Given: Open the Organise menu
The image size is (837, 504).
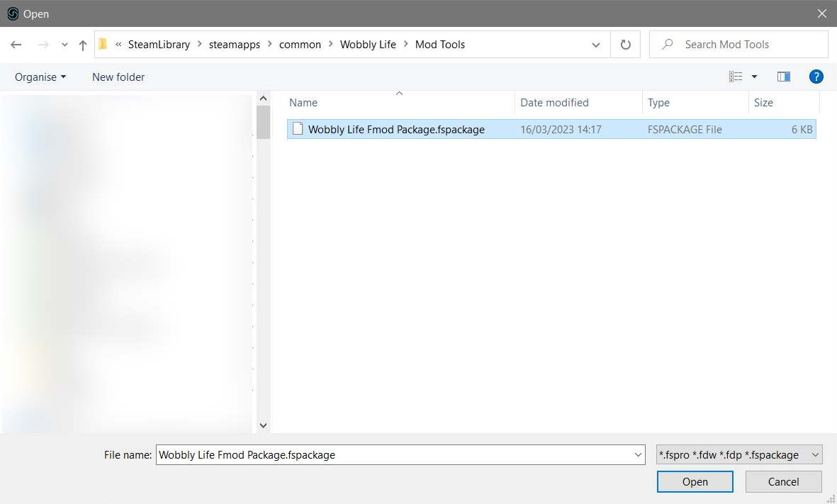Looking at the screenshot, I should (x=39, y=77).
